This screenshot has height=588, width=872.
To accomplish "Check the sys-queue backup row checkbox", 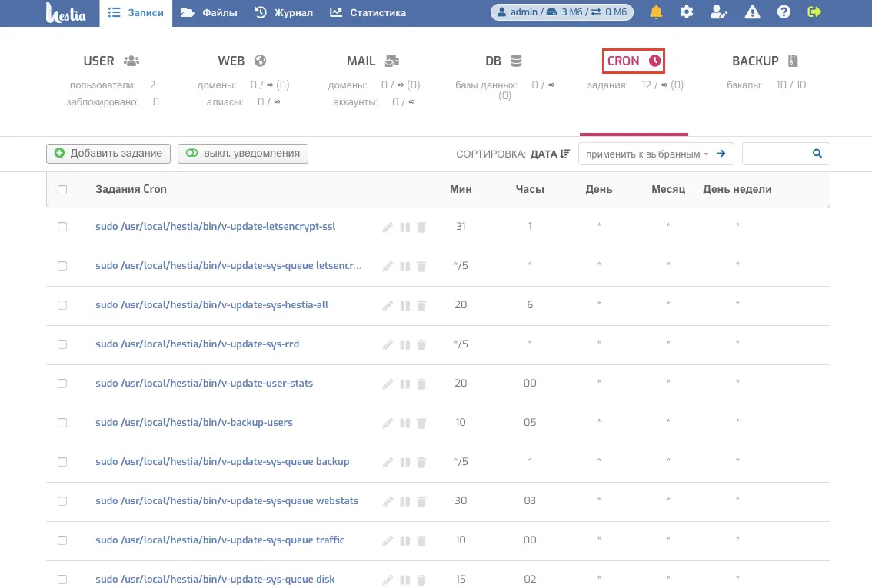I will pyautogui.click(x=62, y=462).
